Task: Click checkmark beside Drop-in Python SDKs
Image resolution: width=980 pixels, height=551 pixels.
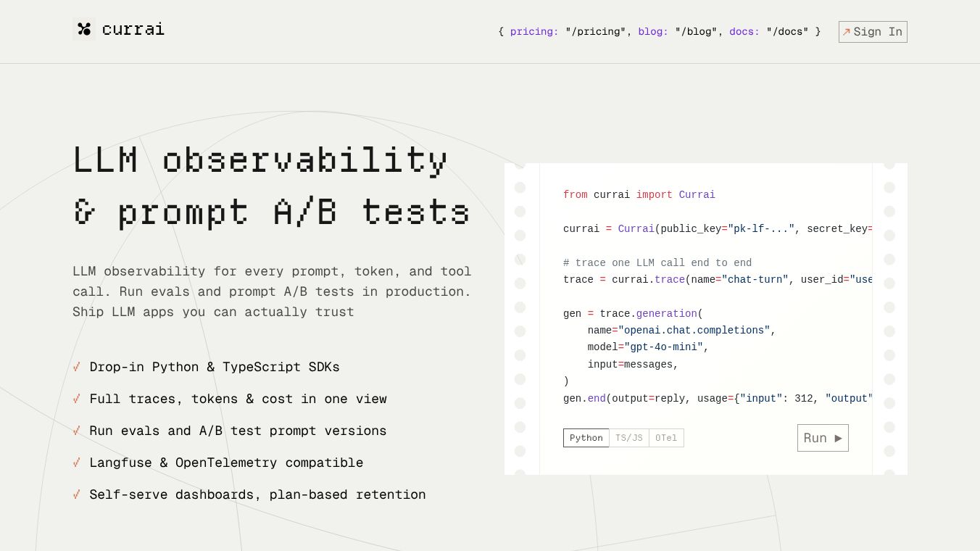Action: [x=77, y=367]
